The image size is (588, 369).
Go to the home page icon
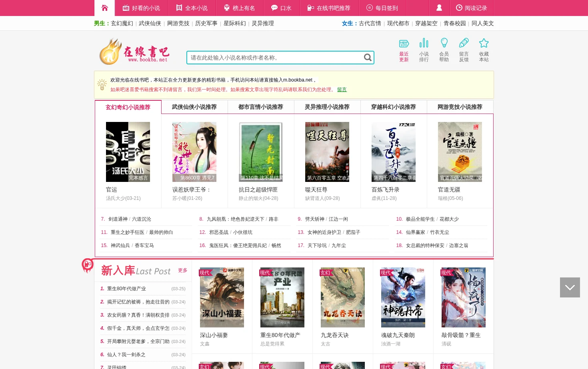tap(105, 8)
